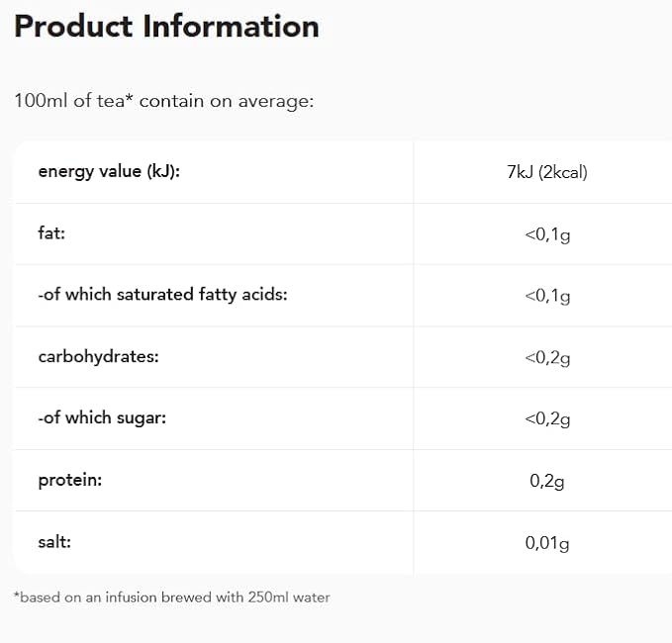Image resolution: width=672 pixels, height=643 pixels.
Task: Click the 'salt:' row label
Action: pos(54,542)
